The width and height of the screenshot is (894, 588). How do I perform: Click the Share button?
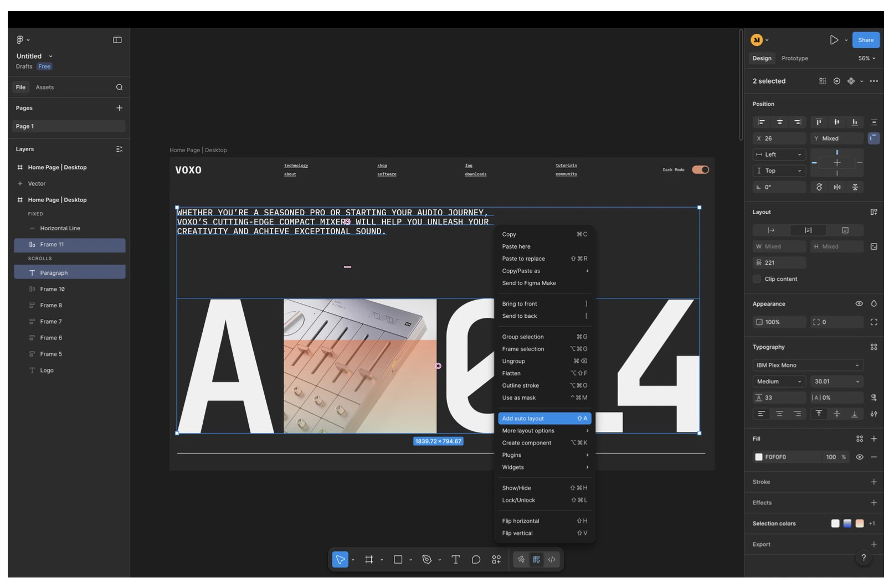pyautogui.click(x=866, y=40)
